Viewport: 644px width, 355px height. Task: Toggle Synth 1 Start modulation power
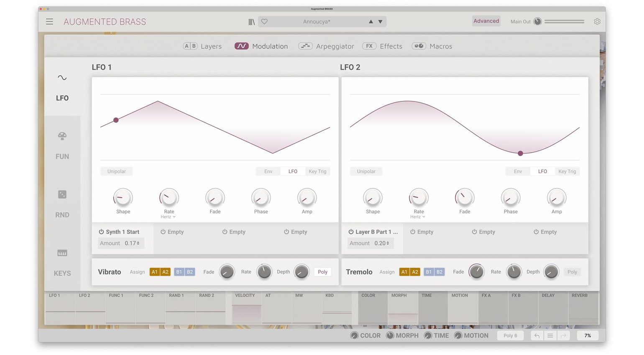pyautogui.click(x=101, y=232)
